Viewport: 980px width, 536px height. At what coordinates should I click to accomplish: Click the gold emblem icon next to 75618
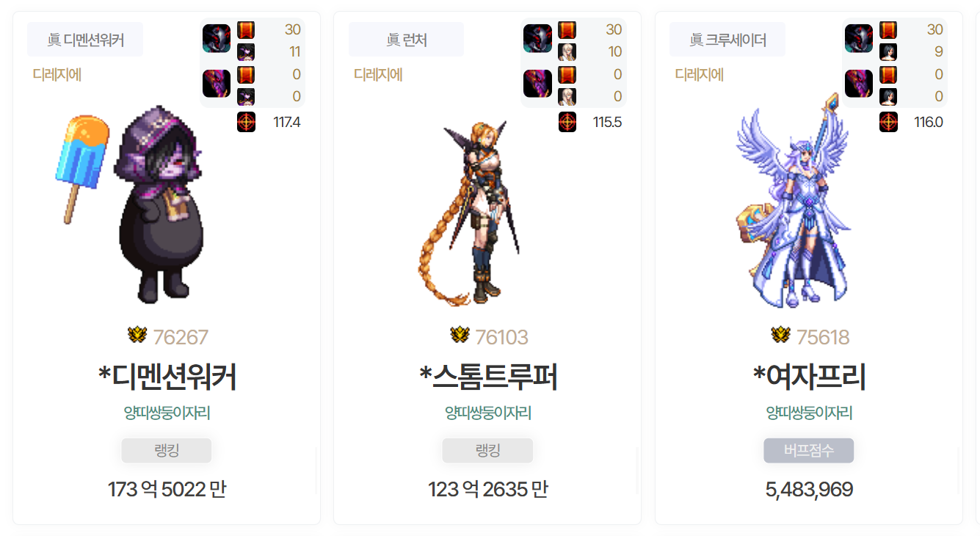781,336
